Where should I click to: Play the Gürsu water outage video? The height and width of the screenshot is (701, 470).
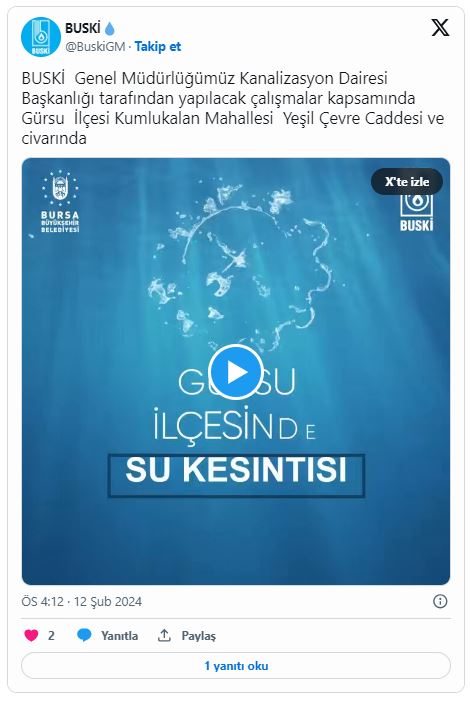click(236, 372)
